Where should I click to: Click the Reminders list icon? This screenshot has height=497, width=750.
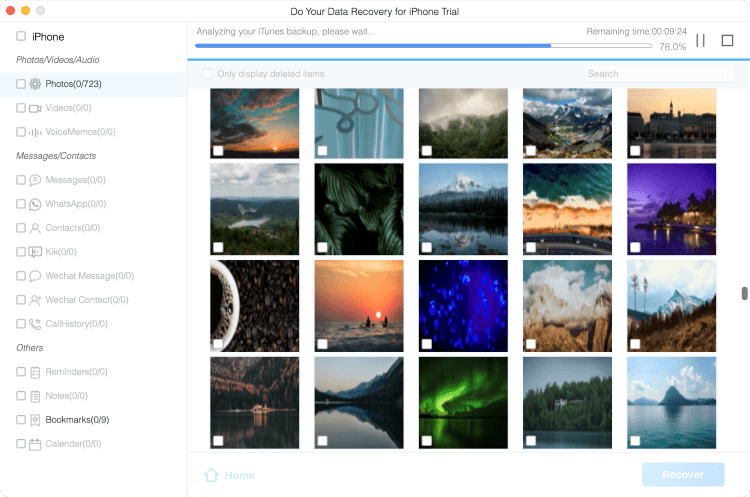coord(35,372)
